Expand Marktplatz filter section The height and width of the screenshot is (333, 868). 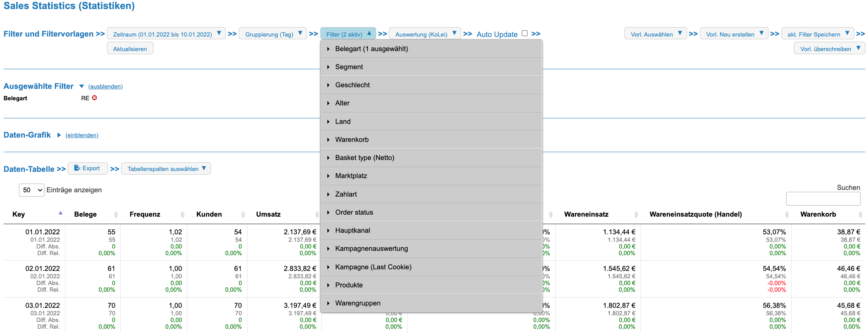coord(431,176)
